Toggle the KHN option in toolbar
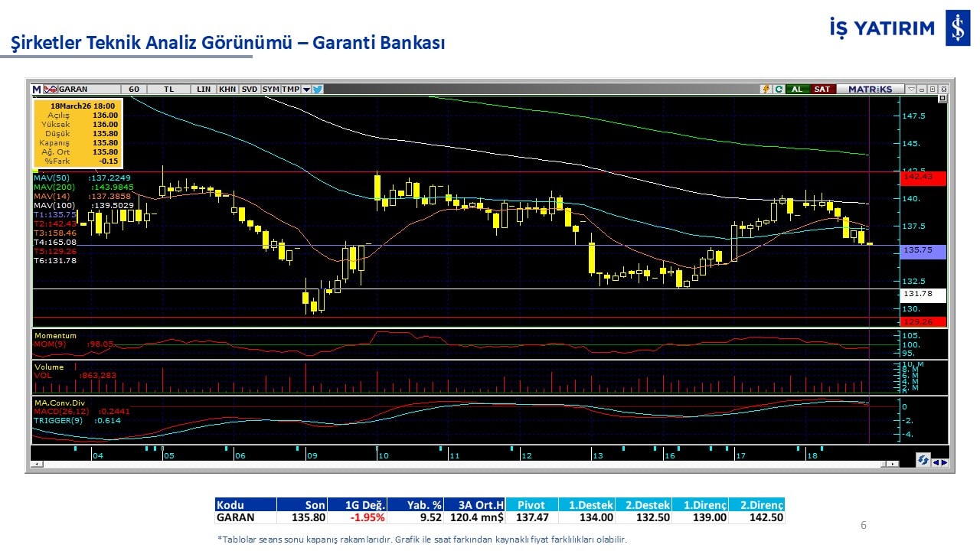 click(227, 89)
